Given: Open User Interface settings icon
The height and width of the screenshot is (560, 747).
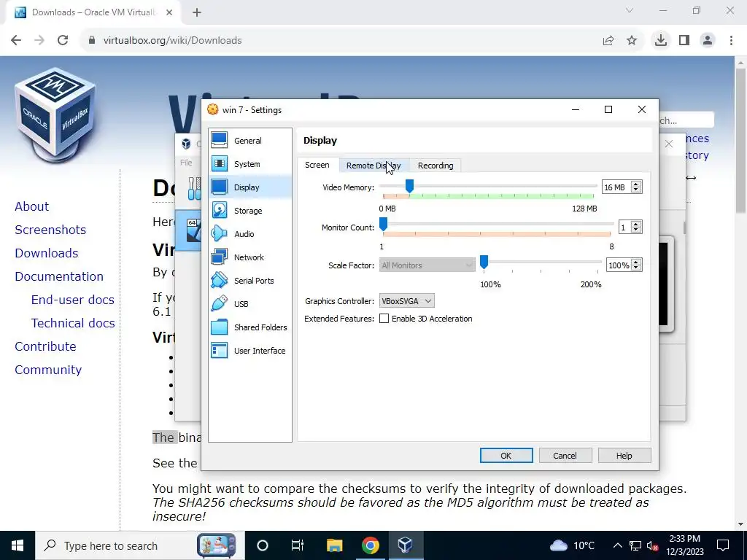Looking at the screenshot, I should click(219, 350).
